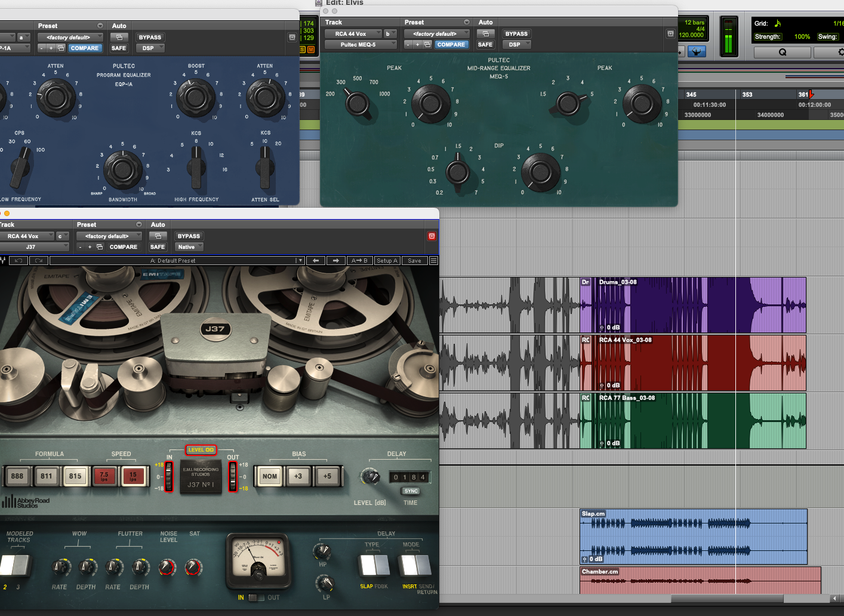The width and height of the screenshot is (844, 616).
Task: Click Setup A button in J37
Action: pos(387,261)
